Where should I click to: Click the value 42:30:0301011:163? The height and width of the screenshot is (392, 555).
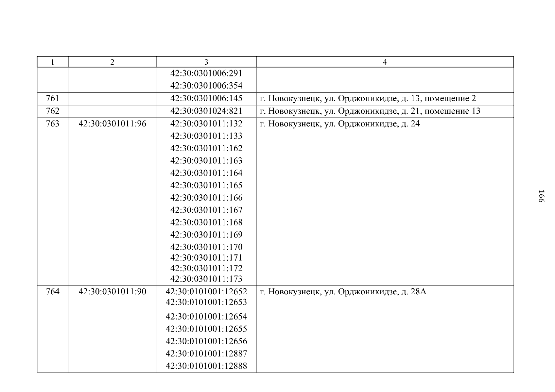point(206,161)
